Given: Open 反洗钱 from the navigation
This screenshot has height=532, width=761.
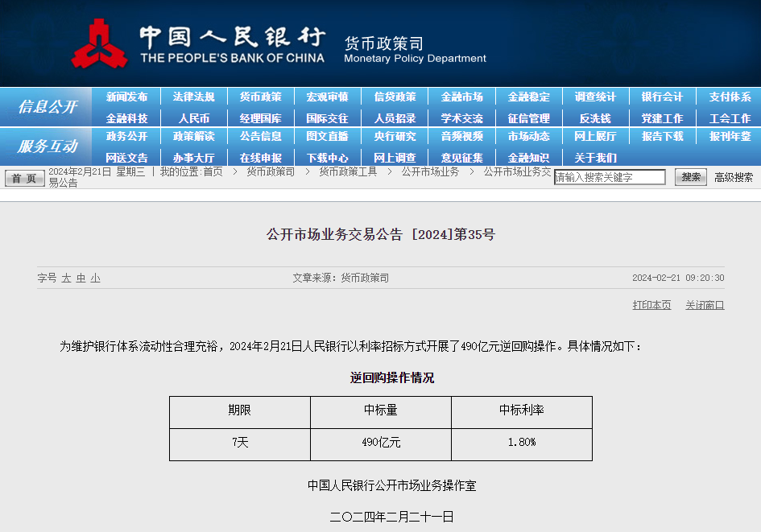Looking at the screenshot, I should pyautogui.click(x=595, y=118).
